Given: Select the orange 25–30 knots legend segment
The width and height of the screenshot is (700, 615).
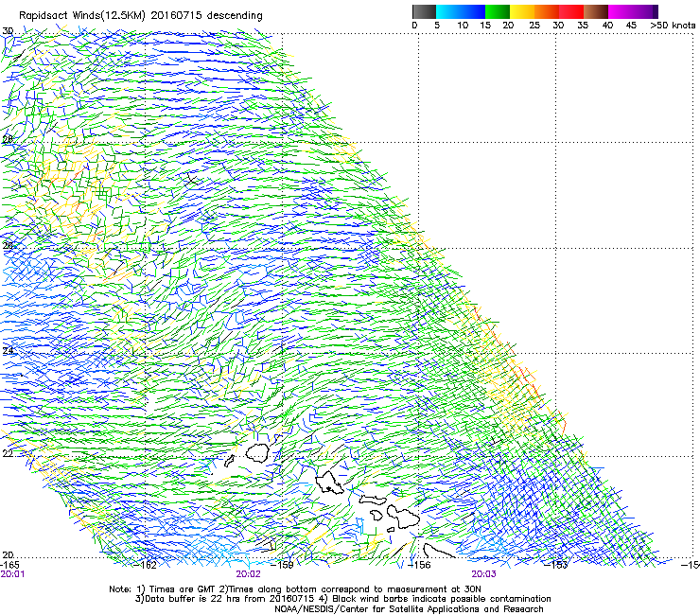Looking at the screenshot, I should pyautogui.click(x=547, y=11).
